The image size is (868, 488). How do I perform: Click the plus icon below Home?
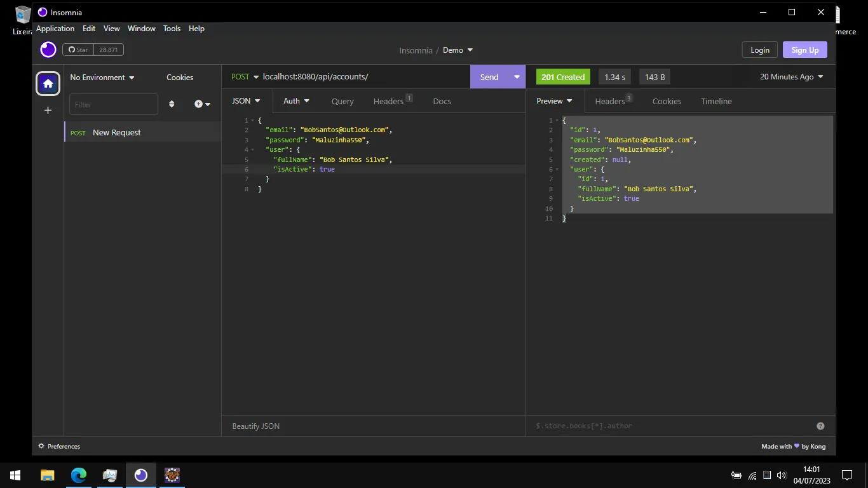(x=48, y=111)
